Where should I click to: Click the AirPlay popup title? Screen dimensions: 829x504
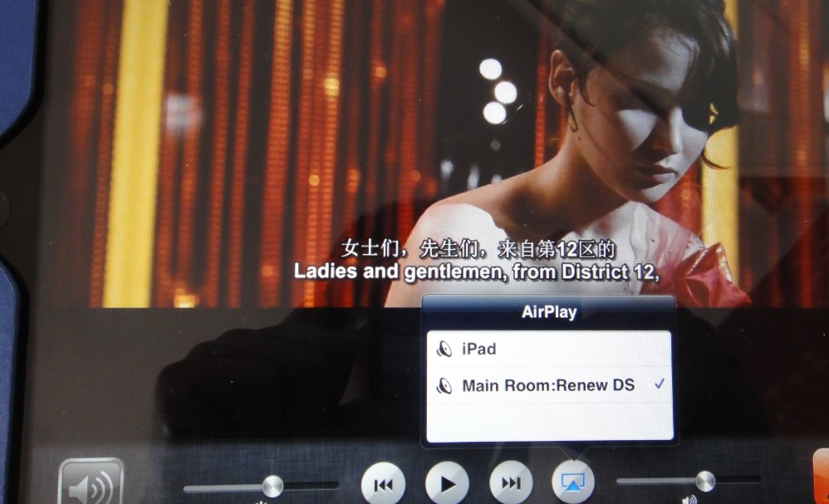(549, 311)
